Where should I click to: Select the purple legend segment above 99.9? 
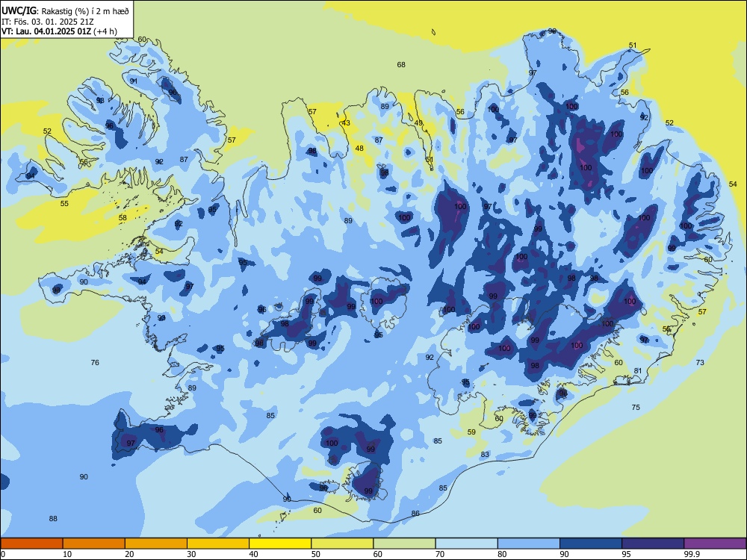tap(715, 544)
